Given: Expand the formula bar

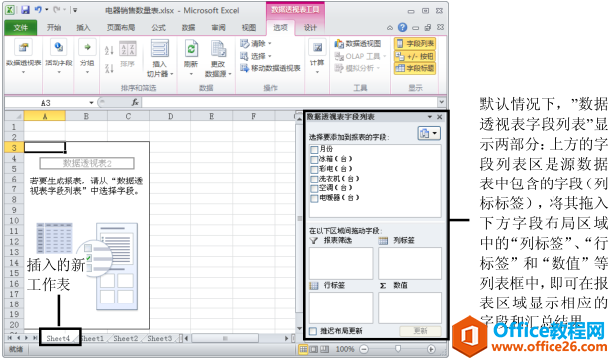Looking at the screenshot, I should (x=441, y=102).
